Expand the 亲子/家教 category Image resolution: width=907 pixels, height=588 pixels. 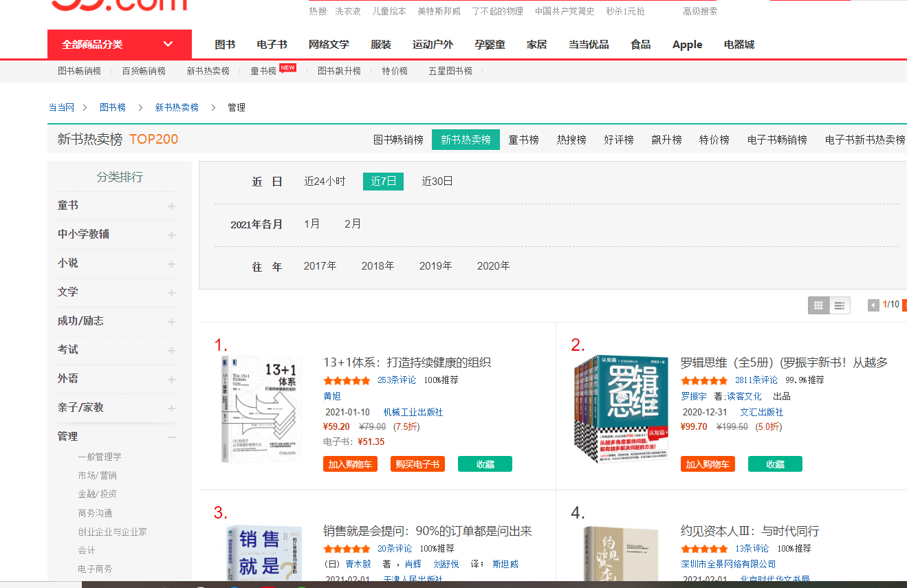[x=171, y=409]
